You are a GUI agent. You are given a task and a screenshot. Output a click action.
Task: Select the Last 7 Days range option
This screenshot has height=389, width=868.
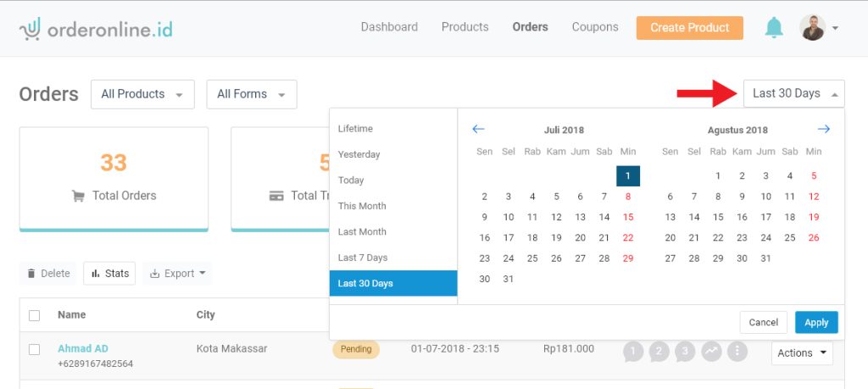pyautogui.click(x=363, y=258)
